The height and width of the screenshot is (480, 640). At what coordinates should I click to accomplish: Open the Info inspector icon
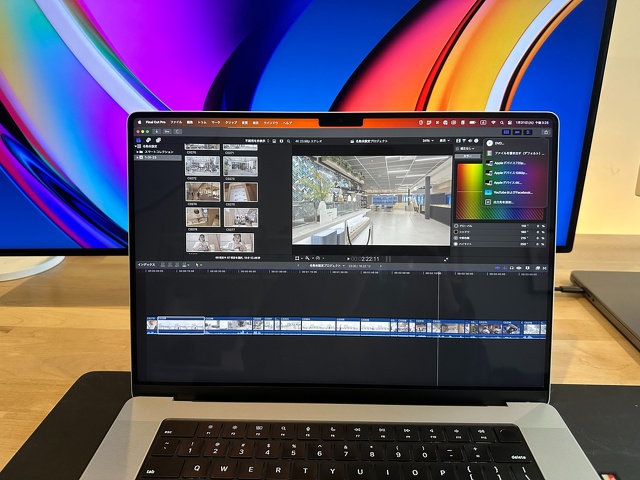[476, 140]
